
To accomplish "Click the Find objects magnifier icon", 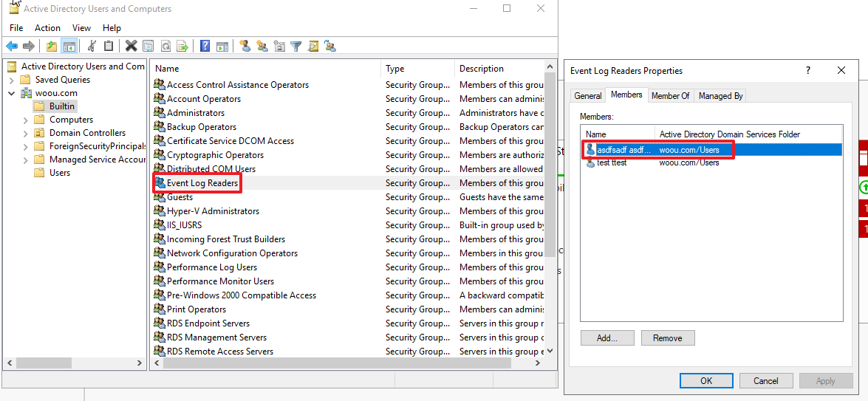I will pos(313,47).
